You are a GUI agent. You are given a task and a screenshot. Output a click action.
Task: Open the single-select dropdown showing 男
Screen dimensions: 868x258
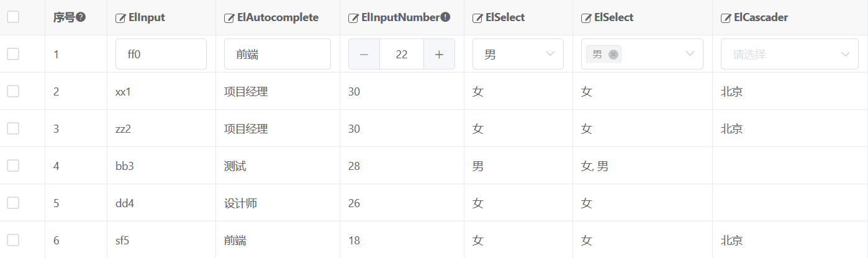point(518,54)
